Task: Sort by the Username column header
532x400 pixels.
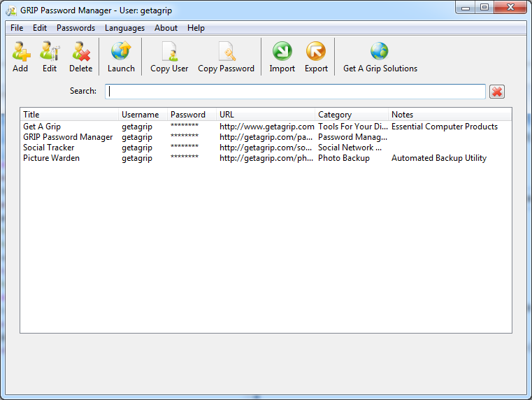Action: tap(143, 114)
